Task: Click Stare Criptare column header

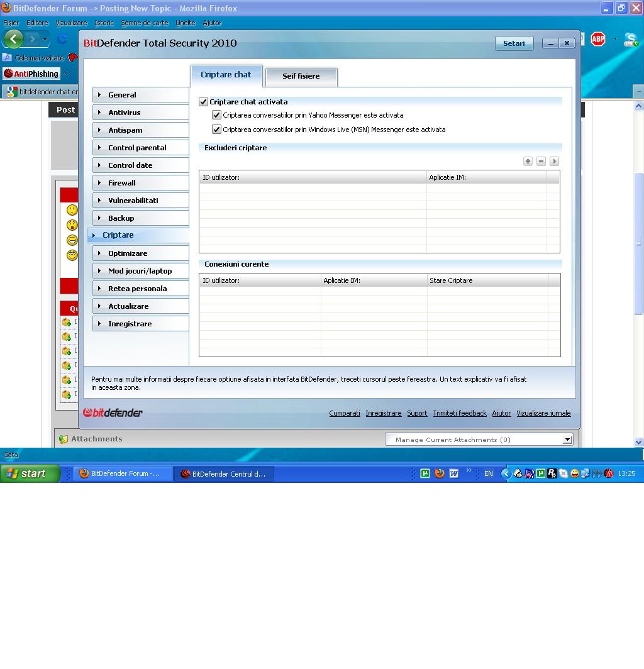Action: (x=487, y=280)
